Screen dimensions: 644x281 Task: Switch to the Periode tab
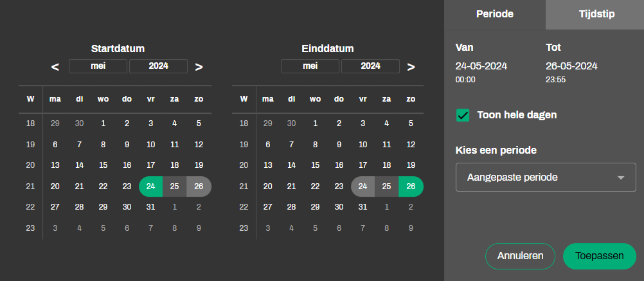(494, 14)
